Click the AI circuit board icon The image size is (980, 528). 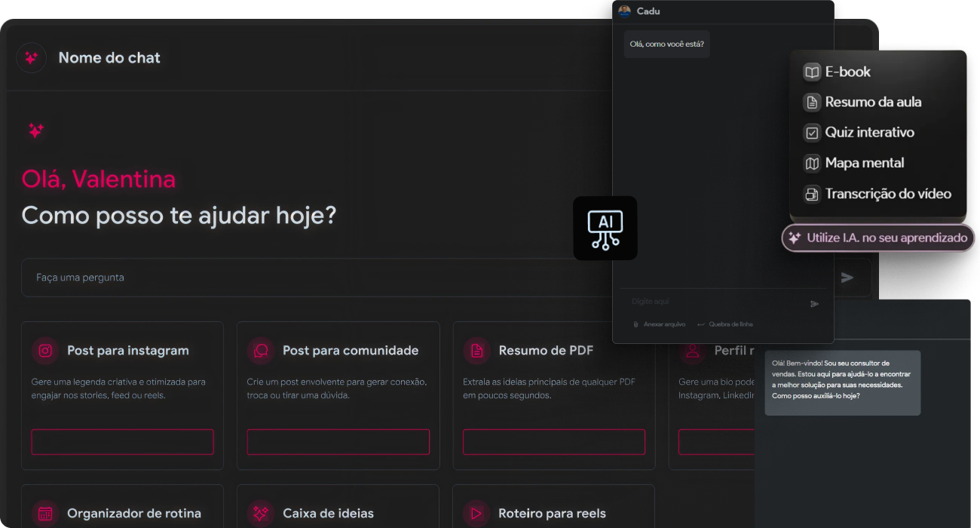point(605,229)
